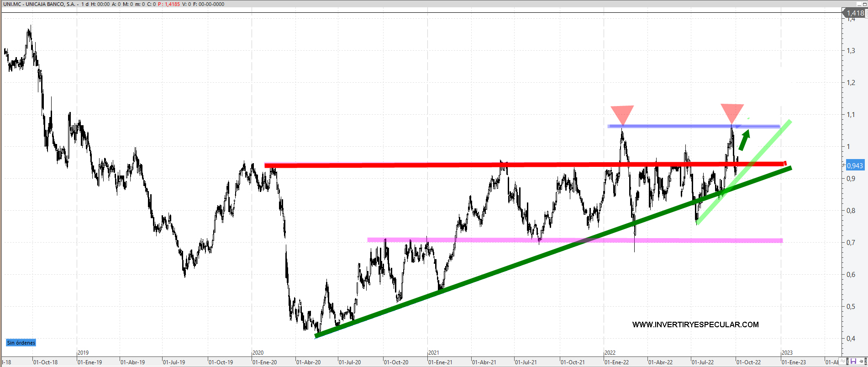
Task: Select the small dark green arrow annotation
Action: pyautogui.click(x=744, y=140)
